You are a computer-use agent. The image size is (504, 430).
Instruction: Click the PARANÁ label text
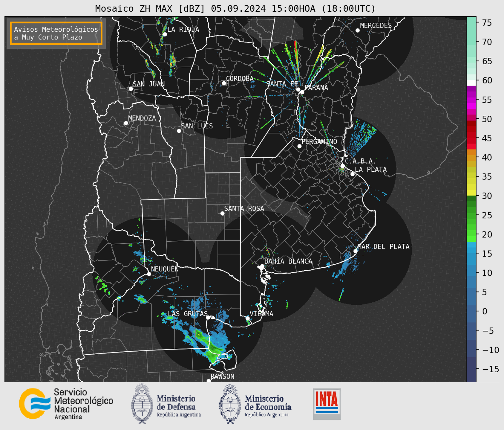[316, 87]
